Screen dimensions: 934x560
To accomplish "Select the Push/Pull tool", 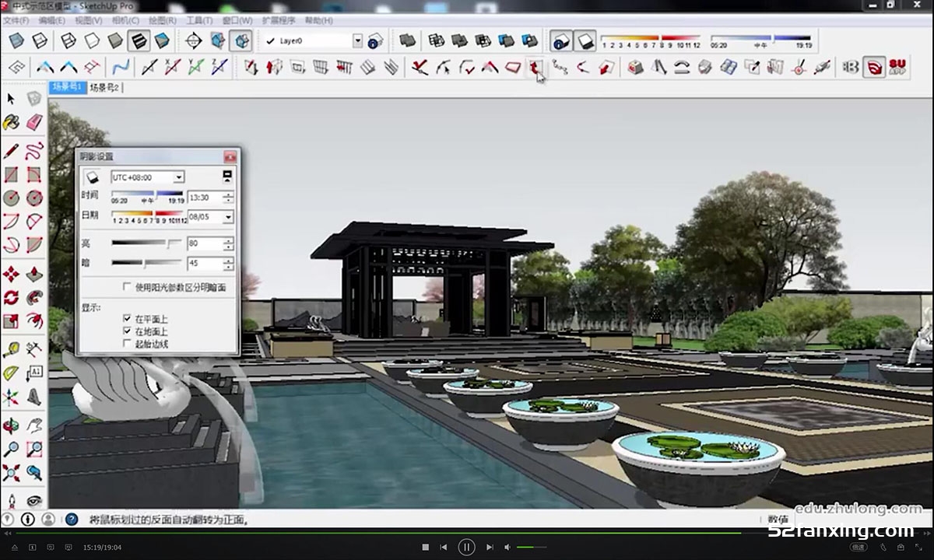I will click(34, 274).
